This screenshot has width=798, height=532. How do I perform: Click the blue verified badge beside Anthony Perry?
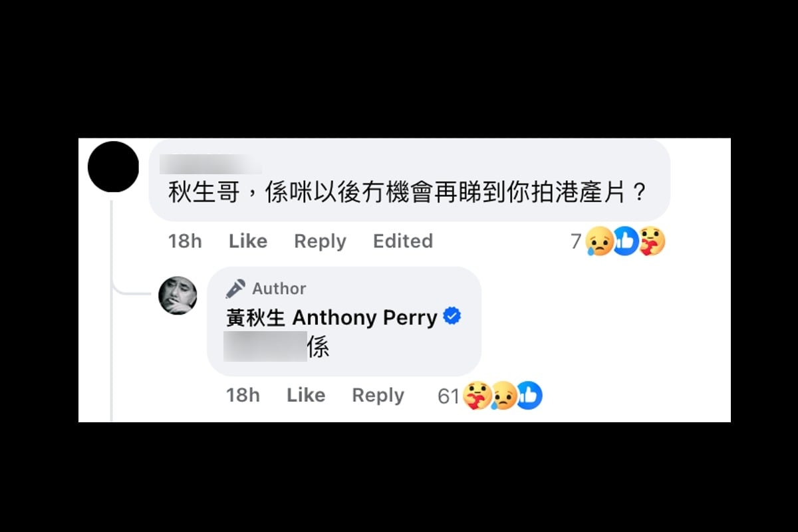(x=452, y=317)
